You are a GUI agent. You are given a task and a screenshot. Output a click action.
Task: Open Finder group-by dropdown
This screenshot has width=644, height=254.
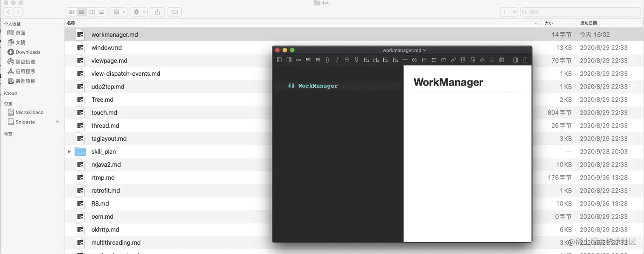tap(118, 12)
